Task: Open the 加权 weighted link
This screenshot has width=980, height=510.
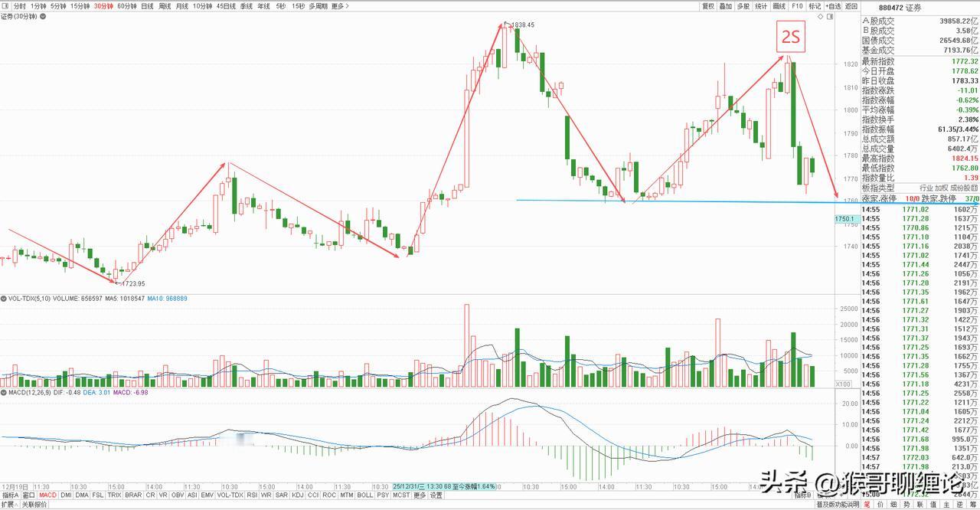Action: [942, 188]
